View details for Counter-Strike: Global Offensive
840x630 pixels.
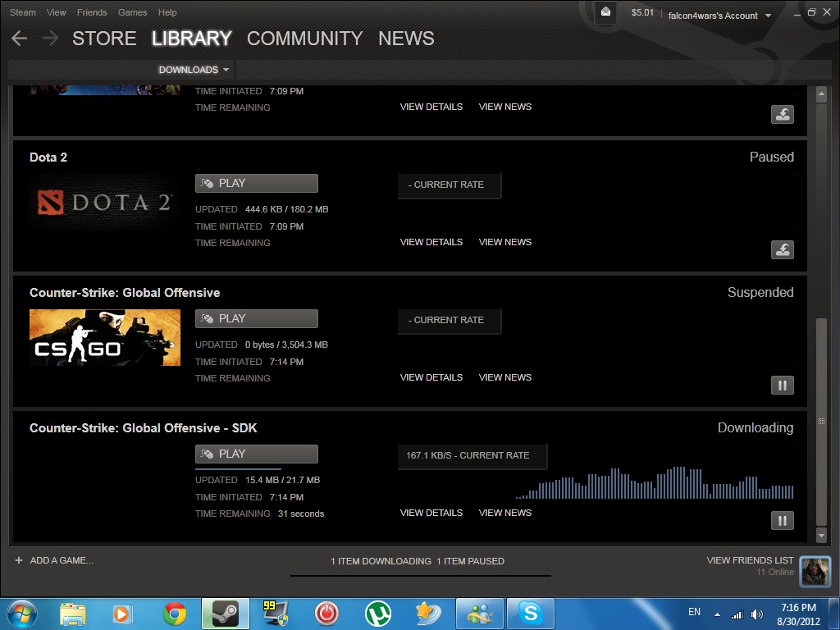point(431,377)
